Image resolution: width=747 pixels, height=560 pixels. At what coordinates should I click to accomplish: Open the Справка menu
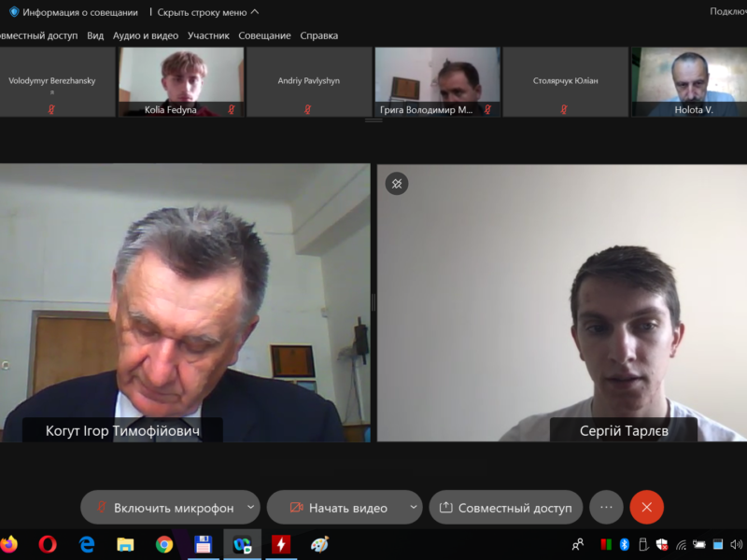(318, 35)
